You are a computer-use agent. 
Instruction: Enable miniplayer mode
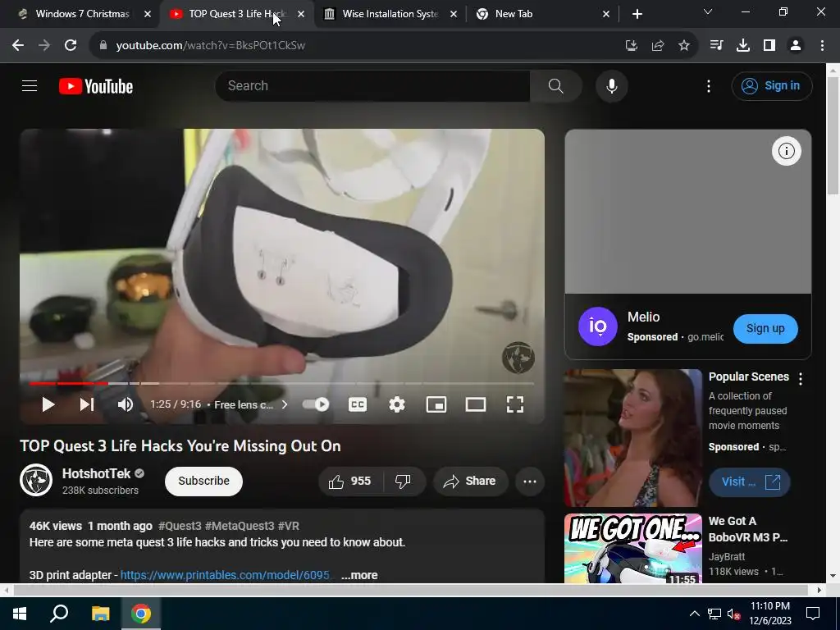(x=436, y=404)
